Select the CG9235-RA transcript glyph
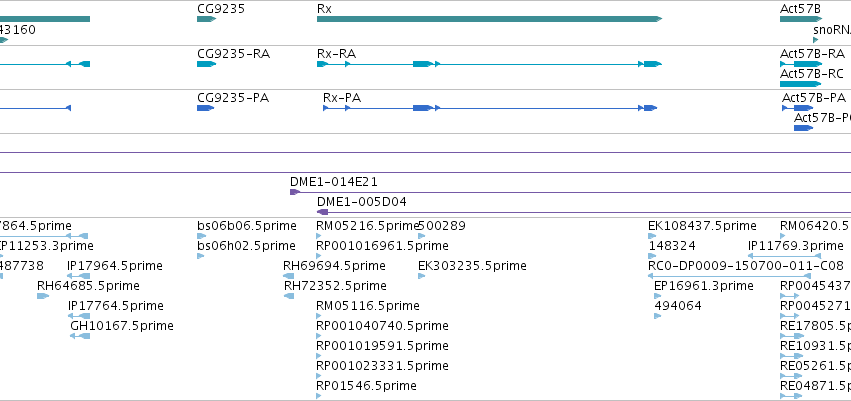Screen dimensions: 851x401 (206, 64)
